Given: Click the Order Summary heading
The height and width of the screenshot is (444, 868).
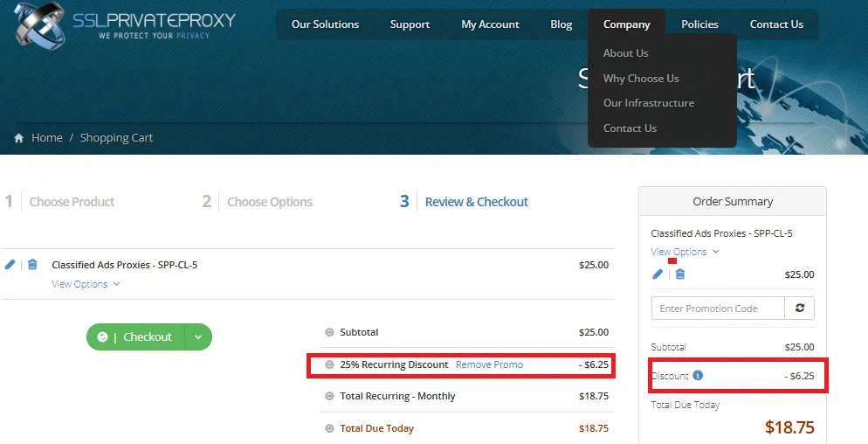Looking at the screenshot, I should [733, 201].
